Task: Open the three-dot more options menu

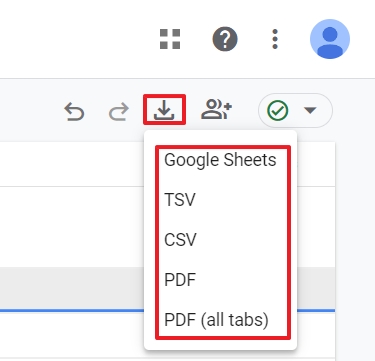Action: (x=275, y=39)
